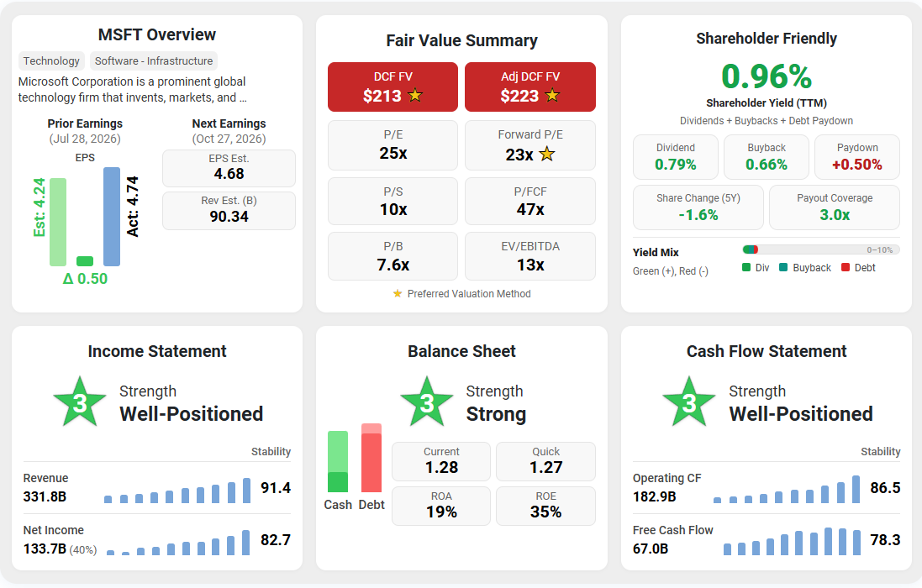Screen dimensions: 922x588
Task: Click the green Cash bar
Action: pyautogui.click(x=338, y=462)
